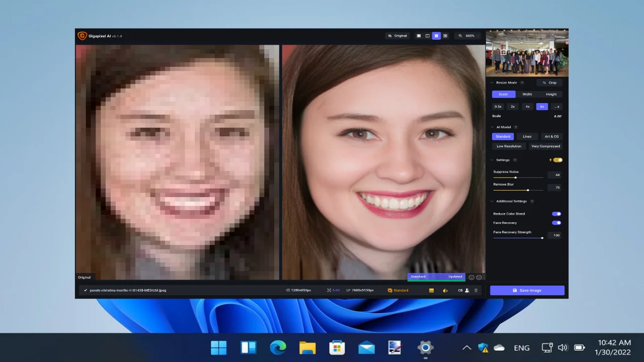The image size is (644, 362).
Task: Click the Remove Blur value field
Action: pos(554,188)
